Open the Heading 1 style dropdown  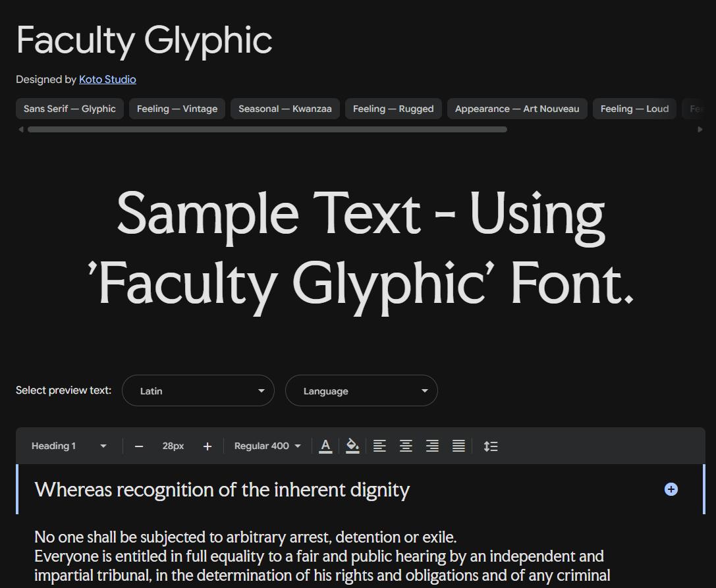(x=69, y=446)
